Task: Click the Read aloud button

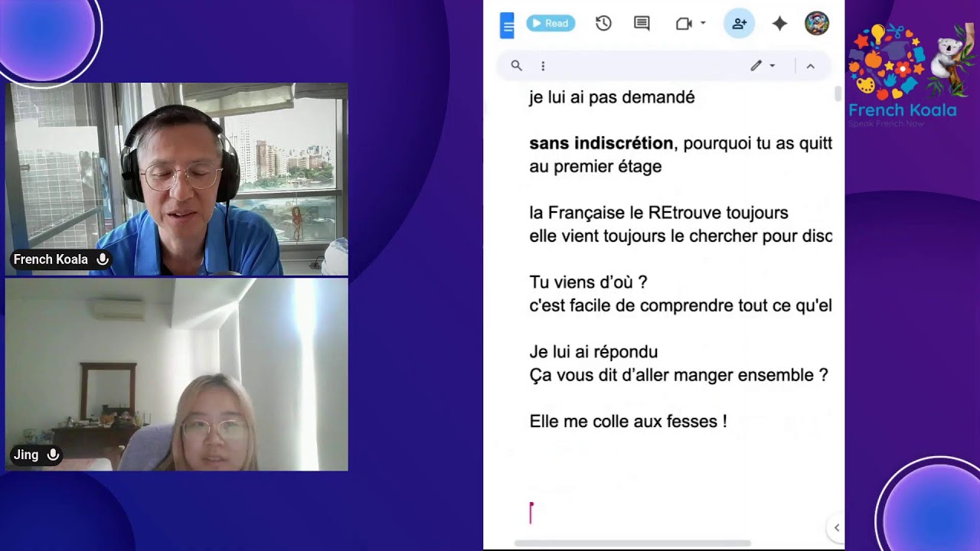Action: coord(550,24)
